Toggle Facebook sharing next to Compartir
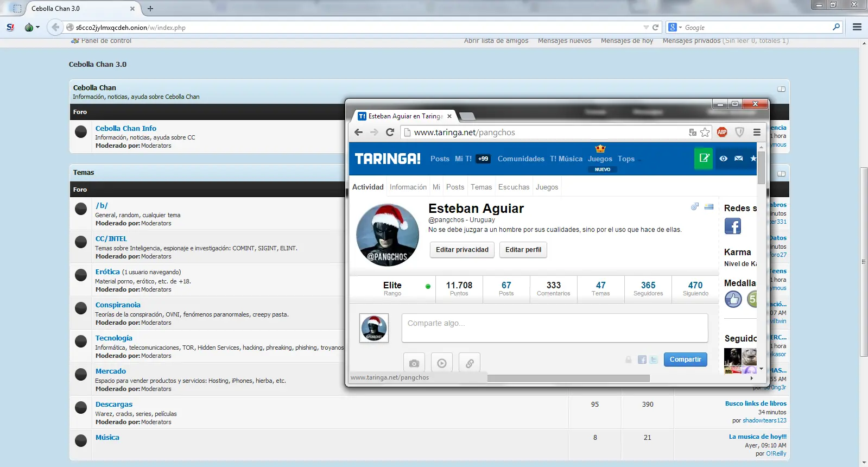Screen dimensions: 868x467 (642, 359)
